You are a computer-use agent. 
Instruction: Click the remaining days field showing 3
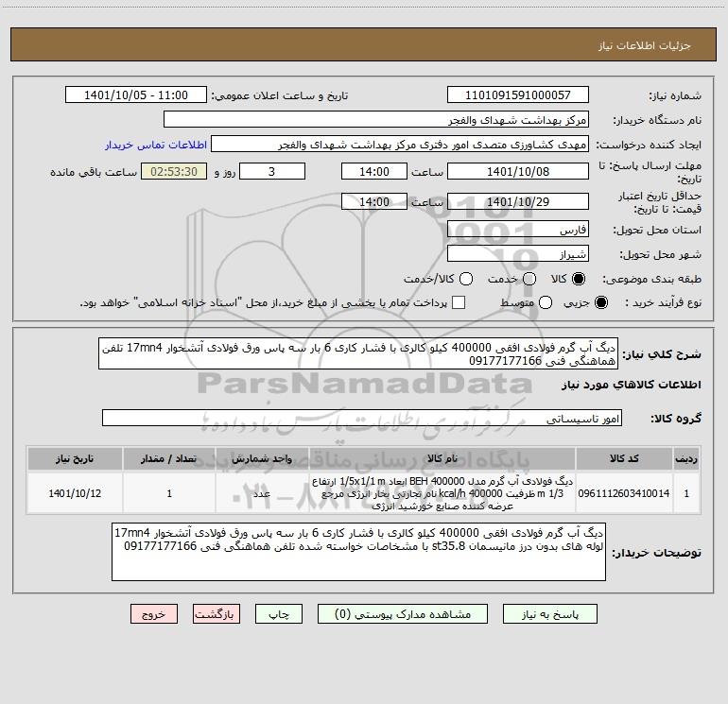point(272,171)
